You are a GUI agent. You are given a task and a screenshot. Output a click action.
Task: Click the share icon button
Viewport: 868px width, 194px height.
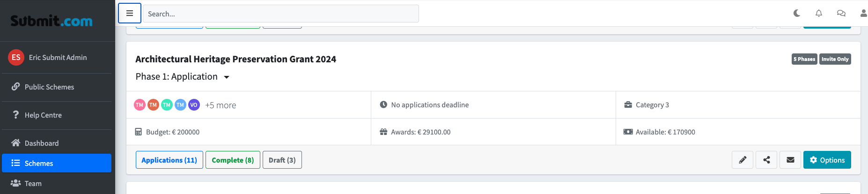766,160
